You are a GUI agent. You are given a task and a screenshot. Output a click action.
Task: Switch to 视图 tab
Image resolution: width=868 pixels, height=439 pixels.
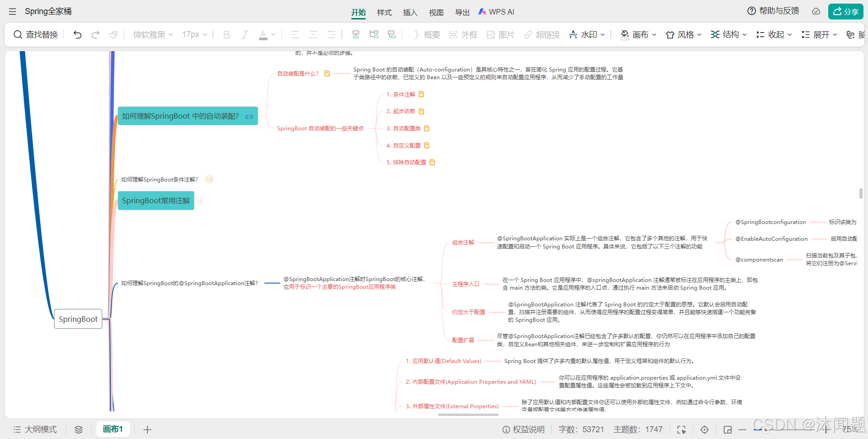coord(436,12)
